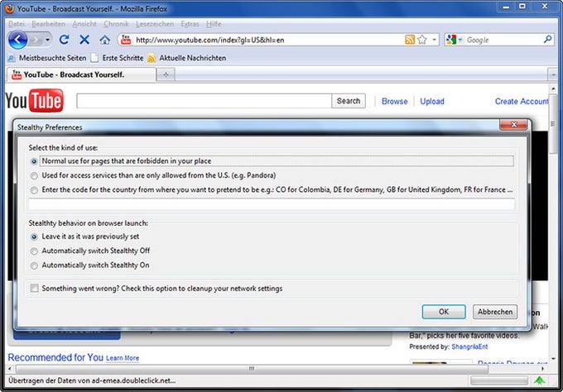Open the ShangrilaEnt presenter link
This screenshot has height=392, width=563.
click(x=469, y=347)
